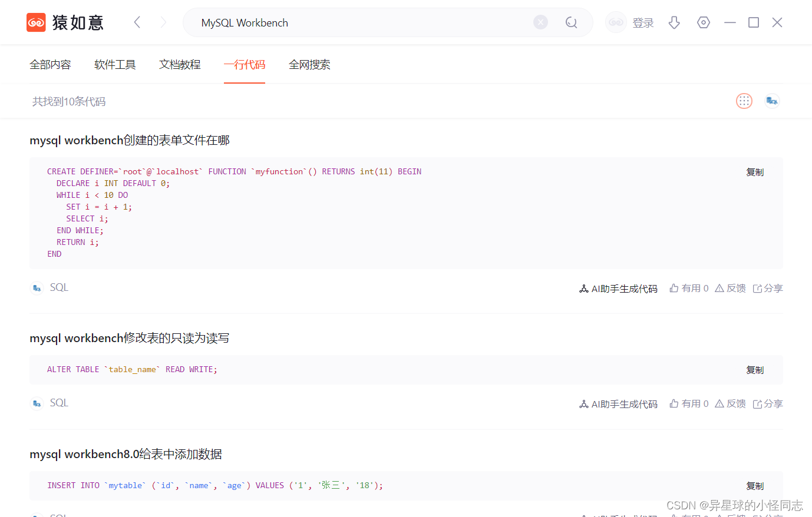The height and width of the screenshot is (517, 812).
Task: Mark the ALTER TABLE snippet as 有用
Action: 689,404
